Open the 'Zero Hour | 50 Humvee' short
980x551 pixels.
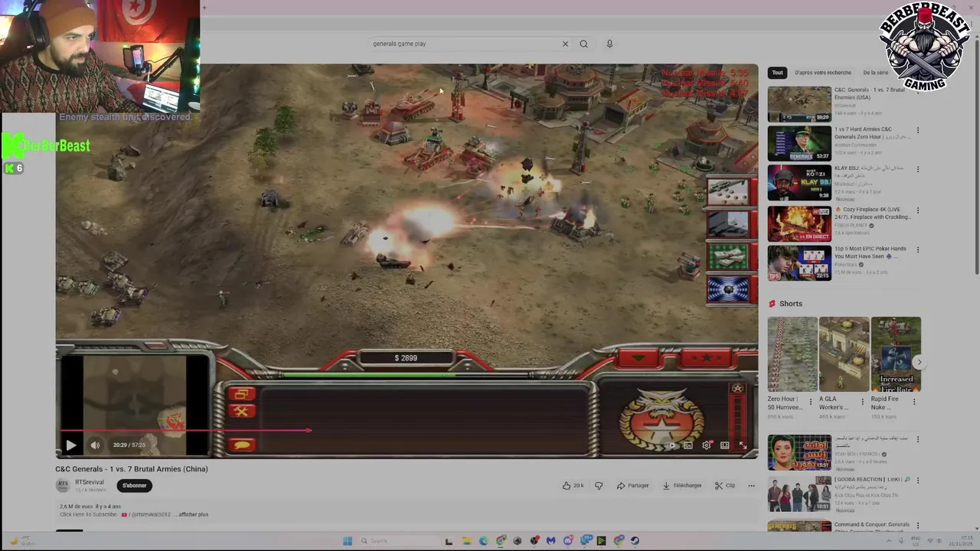pos(792,354)
